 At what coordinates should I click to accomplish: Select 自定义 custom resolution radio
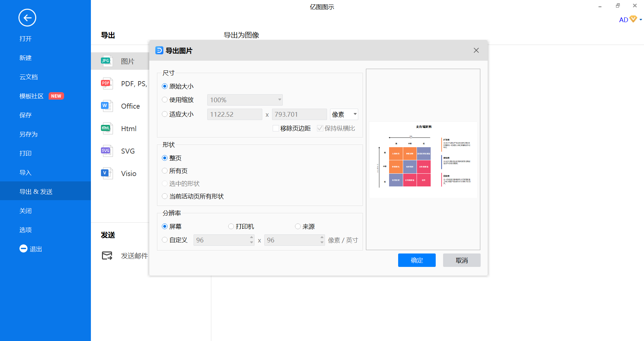(165, 240)
